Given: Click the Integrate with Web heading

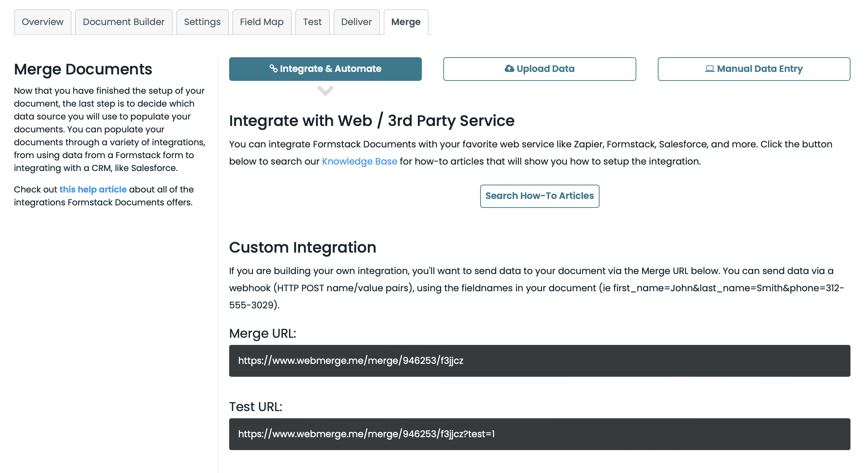Looking at the screenshot, I should tap(372, 121).
